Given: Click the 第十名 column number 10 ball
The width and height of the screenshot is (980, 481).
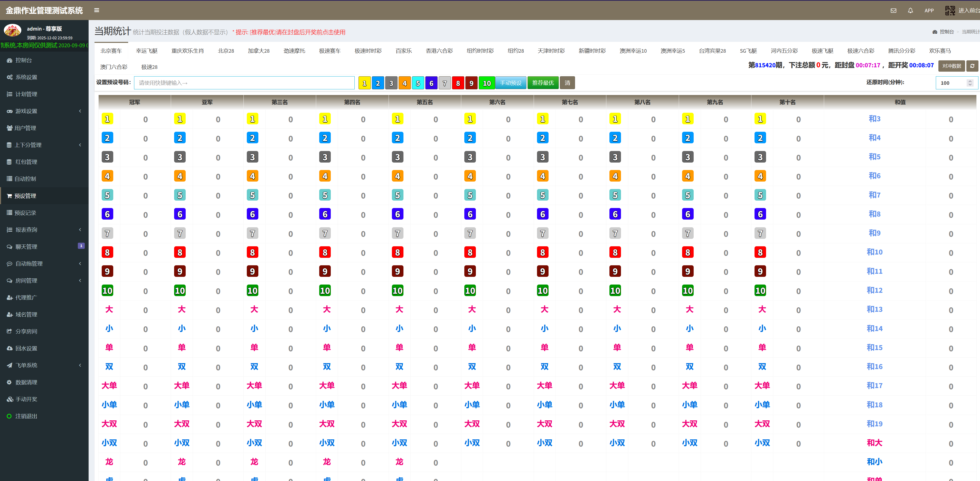Looking at the screenshot, I should [x=760, y=290].
